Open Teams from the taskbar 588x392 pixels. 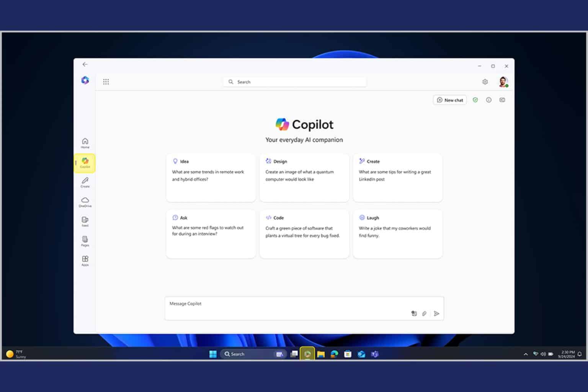[x=375, y=354]
